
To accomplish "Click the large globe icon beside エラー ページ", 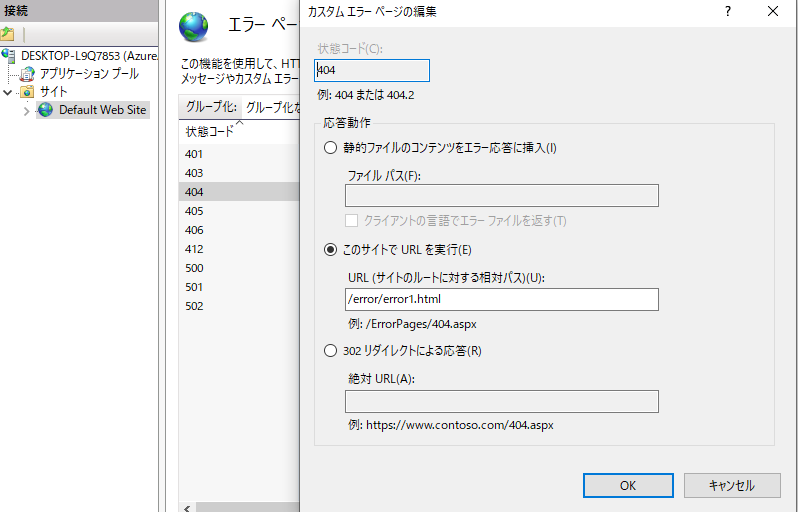I will click(x=193, y=26).
